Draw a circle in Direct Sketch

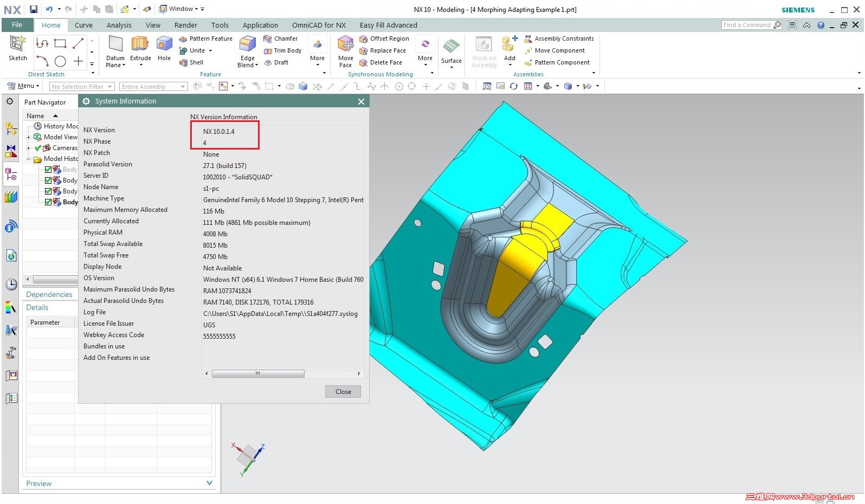[x=60, y=61]
